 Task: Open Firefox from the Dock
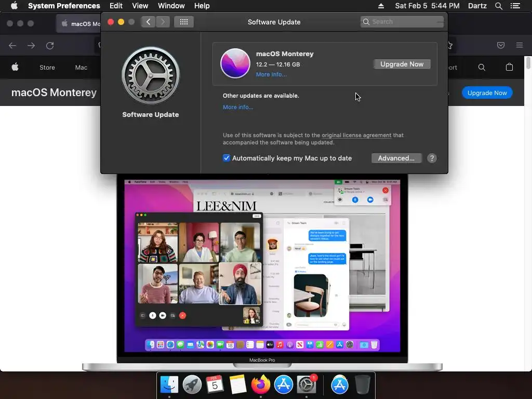click(x=261, y=384)
